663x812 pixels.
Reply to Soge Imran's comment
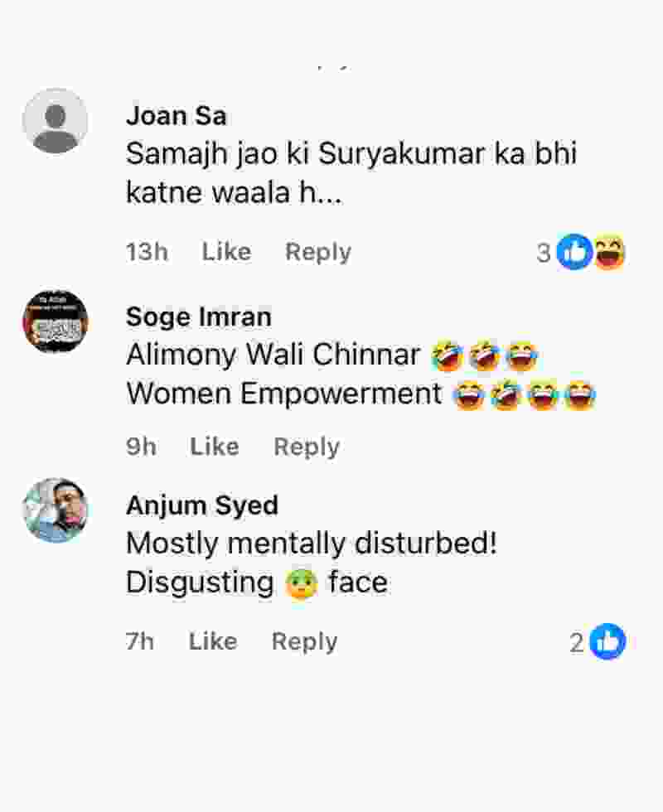click(x=307, y=447)
